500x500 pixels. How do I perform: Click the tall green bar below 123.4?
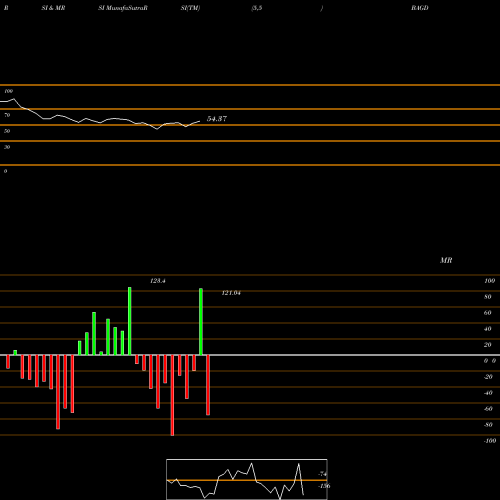(x=130, y=321)
